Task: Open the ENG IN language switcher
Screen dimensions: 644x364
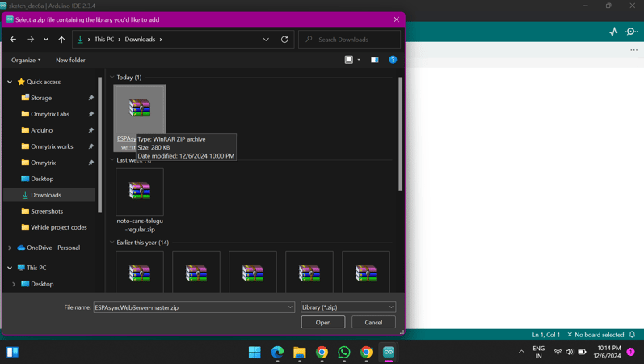Action: pyautogui.click(x=538, y=352)
